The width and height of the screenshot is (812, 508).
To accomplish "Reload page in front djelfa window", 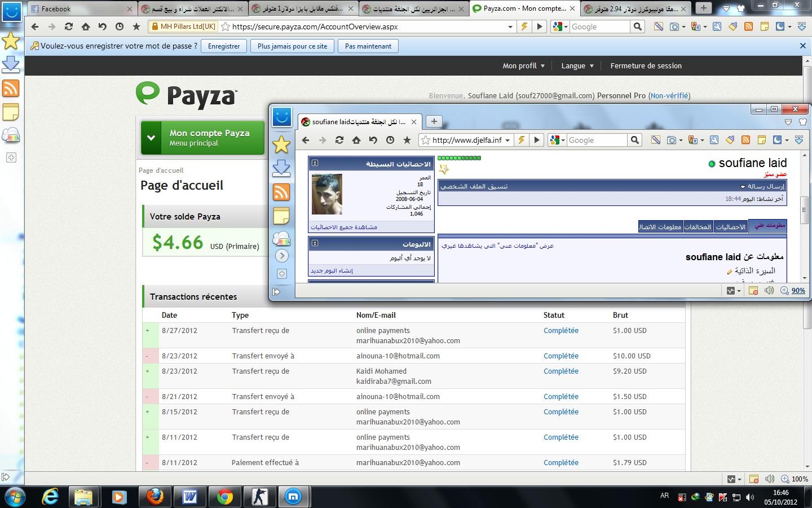I will [x=339, y=140].
